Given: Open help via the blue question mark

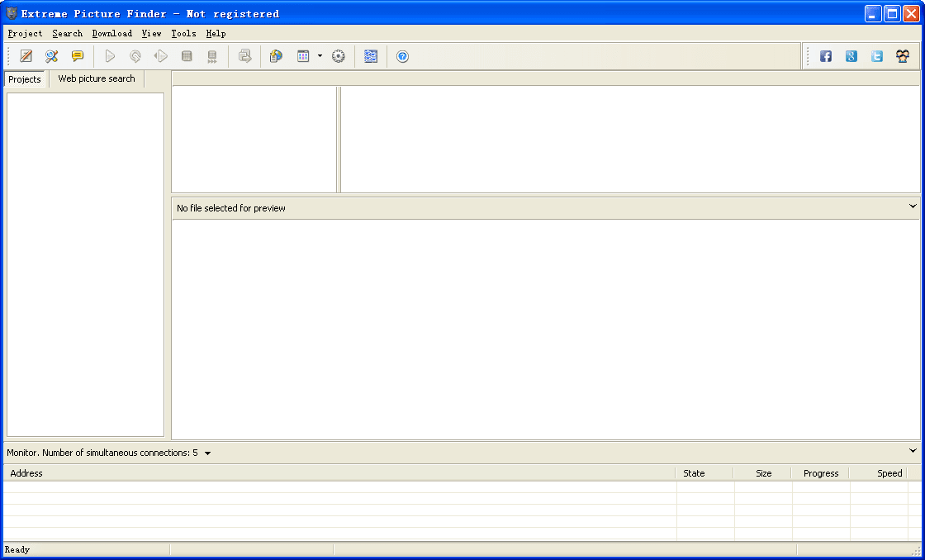Looking at the screenshot, I should (402, 56).
